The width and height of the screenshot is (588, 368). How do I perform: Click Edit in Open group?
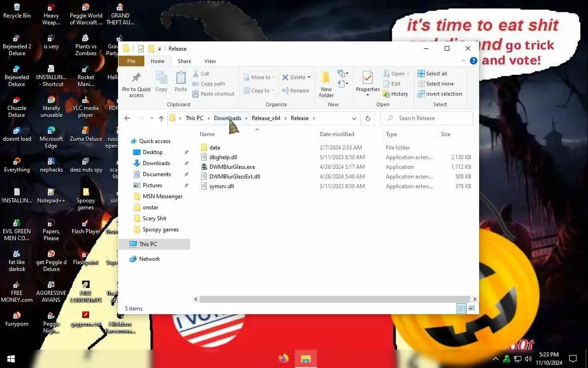pos(392,84)
